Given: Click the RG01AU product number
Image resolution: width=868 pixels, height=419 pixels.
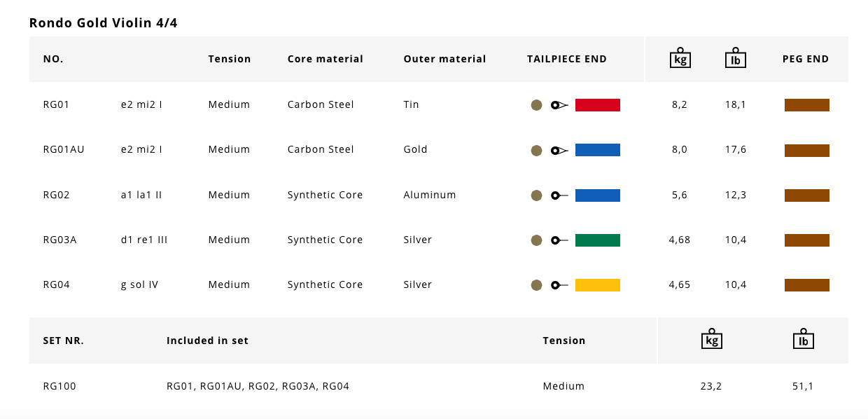Looking at the screenshot, I should tap(64, 149).
